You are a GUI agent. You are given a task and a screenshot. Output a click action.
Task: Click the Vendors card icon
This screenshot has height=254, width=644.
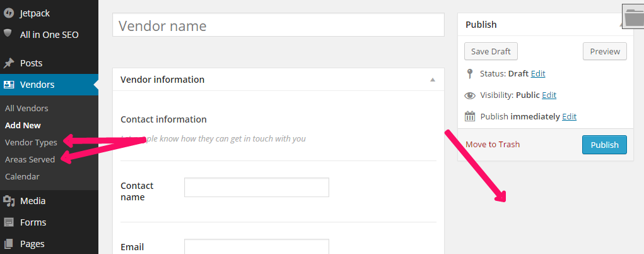(8, 85)
